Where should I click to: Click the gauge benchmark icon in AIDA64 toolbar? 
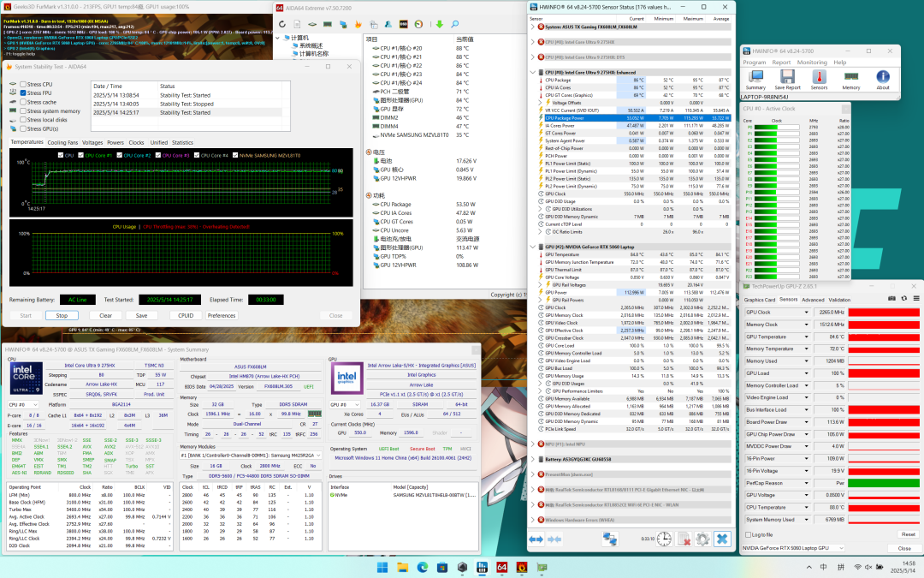point(418,24)
